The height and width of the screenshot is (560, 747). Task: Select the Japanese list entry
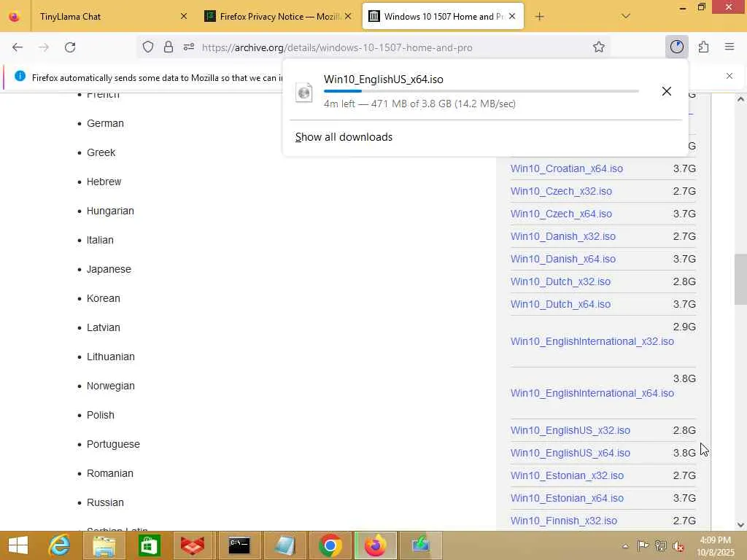[x=109, y=270]
